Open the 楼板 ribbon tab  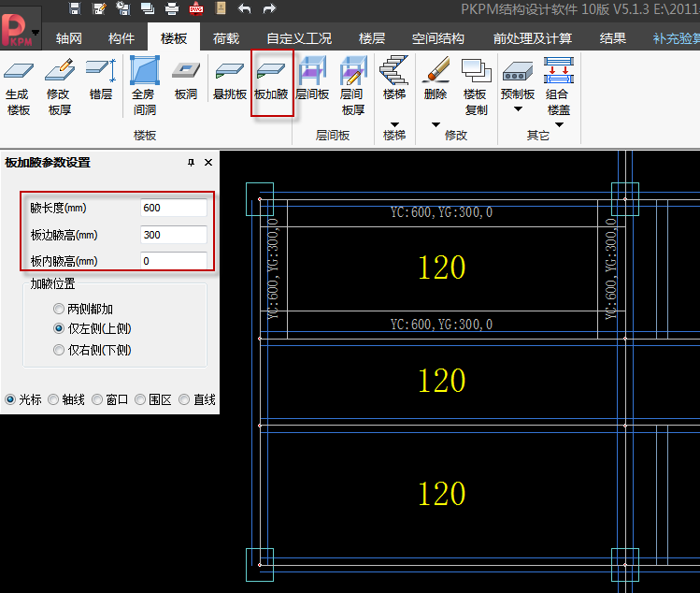tap(174, 38)
